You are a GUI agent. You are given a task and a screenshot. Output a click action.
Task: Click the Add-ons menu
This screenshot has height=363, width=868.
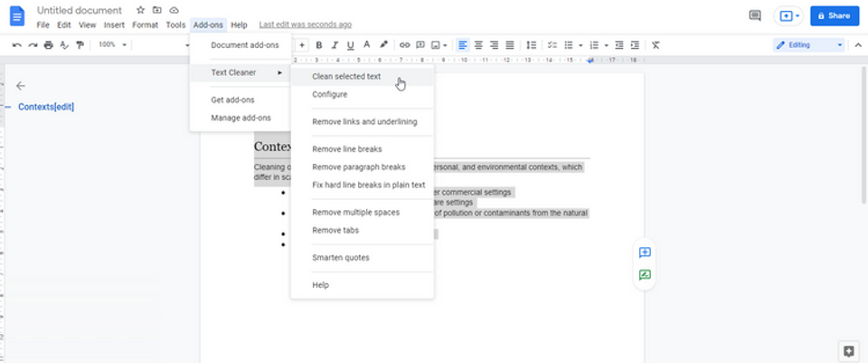(208, 25)
